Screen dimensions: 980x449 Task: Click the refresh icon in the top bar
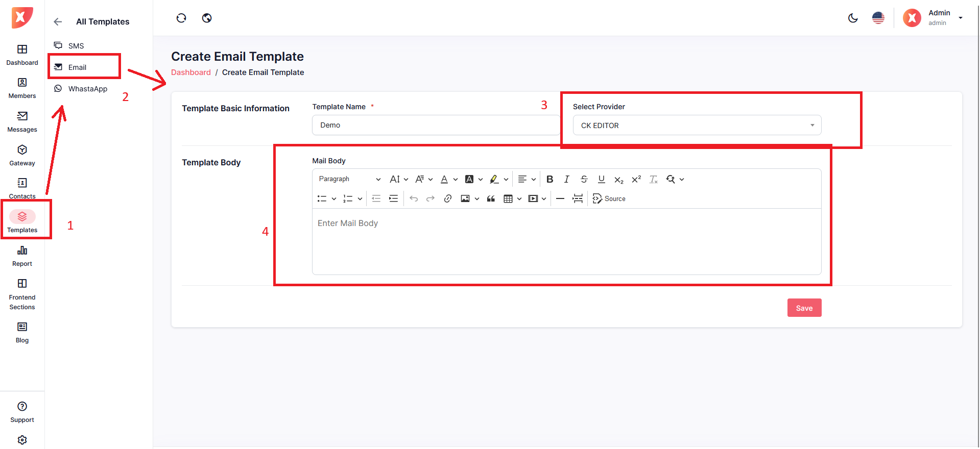[181, 18]
